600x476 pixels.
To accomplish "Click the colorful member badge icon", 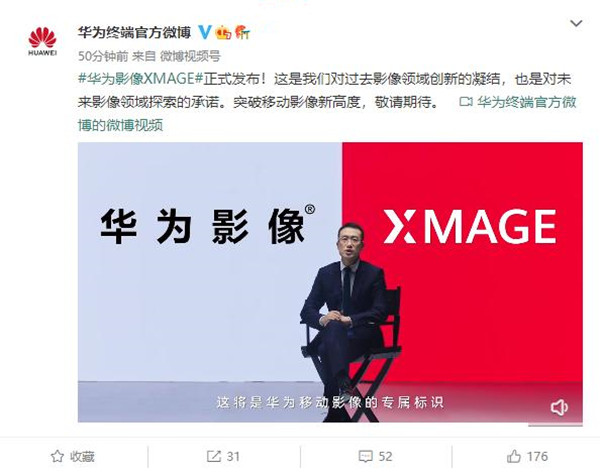I will (x=242, y=32).
